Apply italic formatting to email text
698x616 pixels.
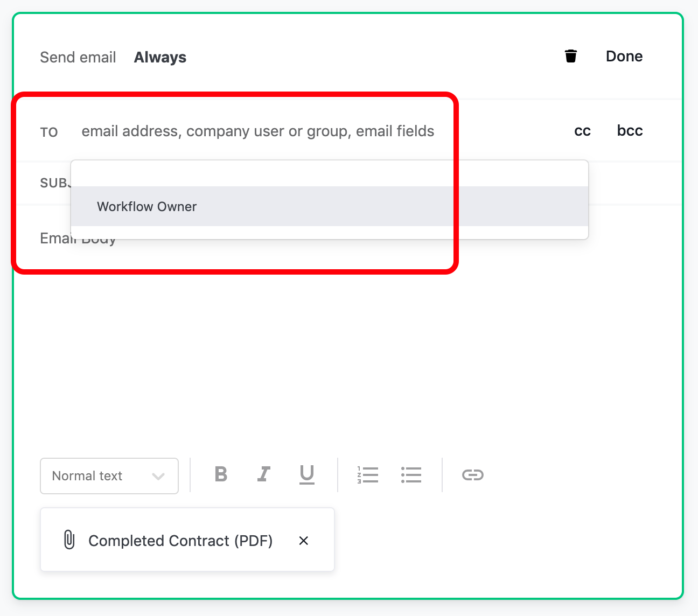click(263, 475)
